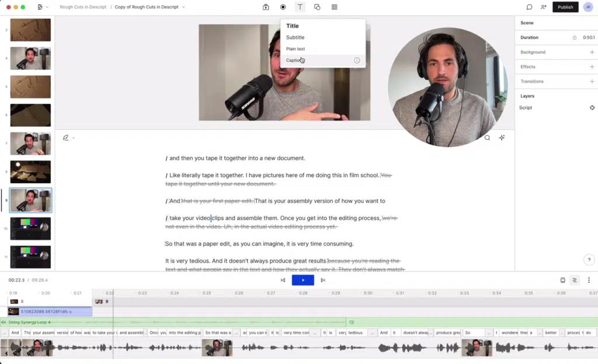The width and height of the screenshot is (598, 364).
Task: Click the 0:25 mark on timeline ruler
Action: [x=207, y=293]
